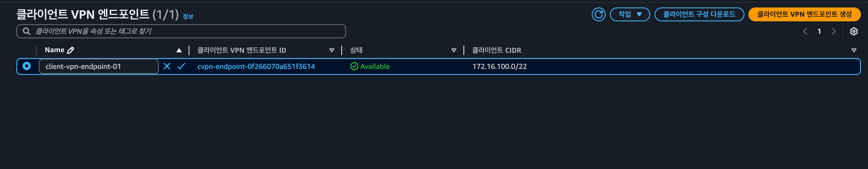
Task: Cancel name editing with the X icon
Action: click(167, 66)
